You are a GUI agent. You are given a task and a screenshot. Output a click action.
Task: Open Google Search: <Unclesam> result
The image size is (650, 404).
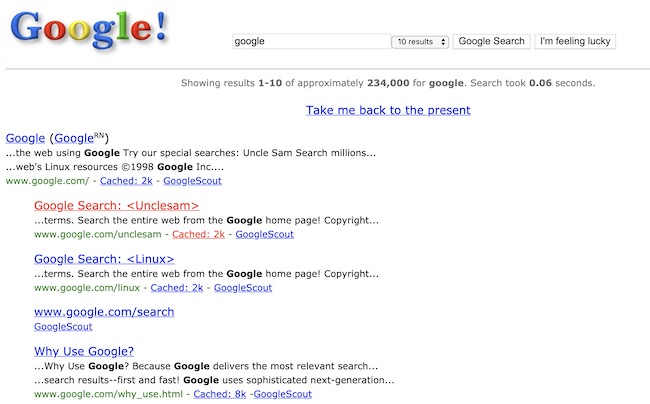[116, 206]
